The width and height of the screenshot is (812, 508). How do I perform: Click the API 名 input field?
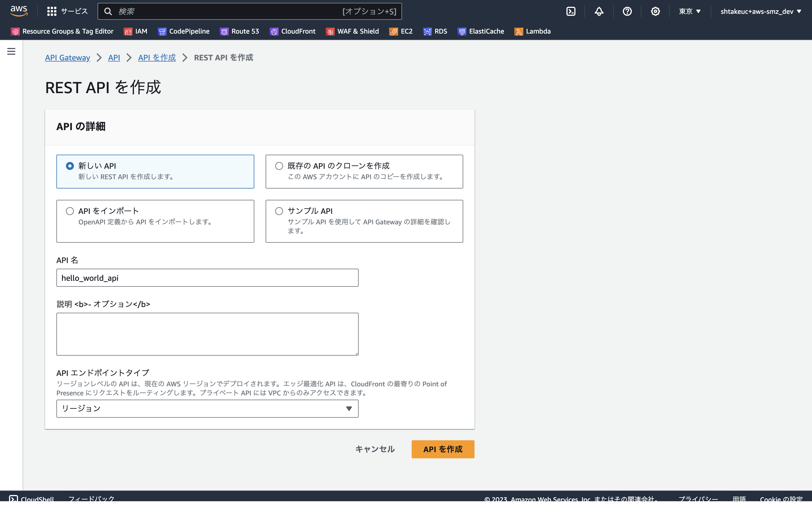pos(207,278)
